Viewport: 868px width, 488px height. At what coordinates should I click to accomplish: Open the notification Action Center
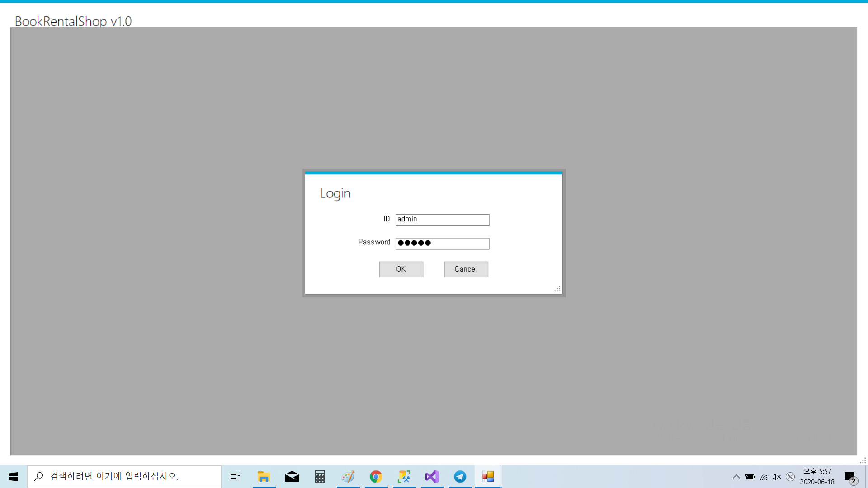coord(850,477)
